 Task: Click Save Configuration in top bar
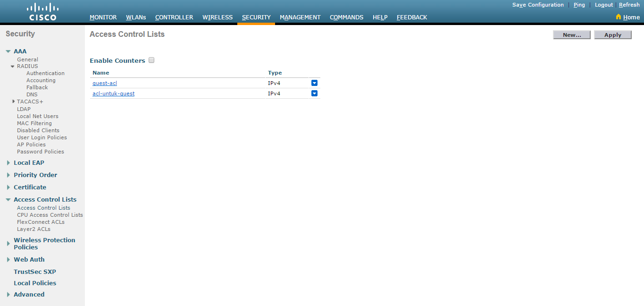(x=538, y=5)
